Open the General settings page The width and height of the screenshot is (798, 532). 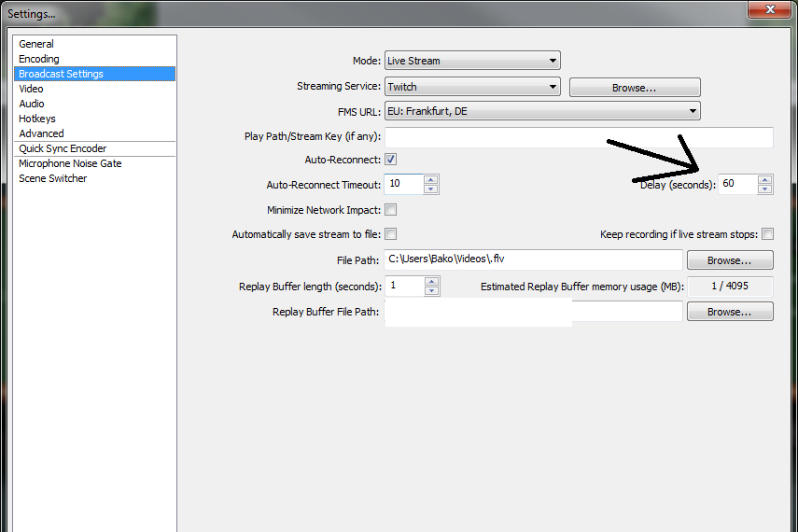point(94,44)
